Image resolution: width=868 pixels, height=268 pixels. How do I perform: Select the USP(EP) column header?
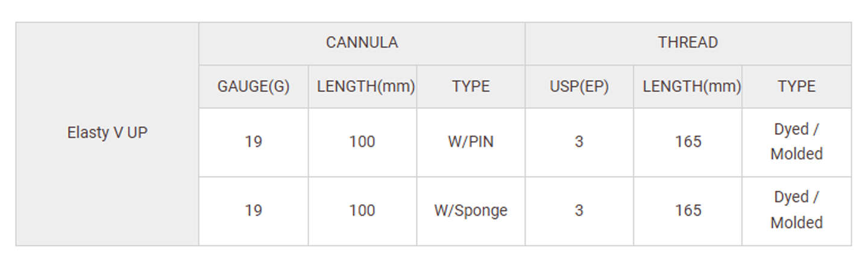coord(579,87)
